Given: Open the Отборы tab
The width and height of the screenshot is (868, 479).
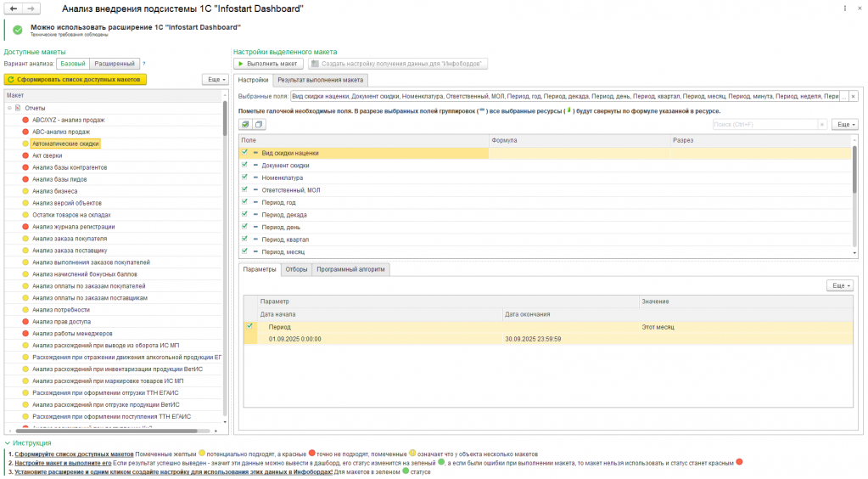Looking at the screenshot, I should [296, 269].
